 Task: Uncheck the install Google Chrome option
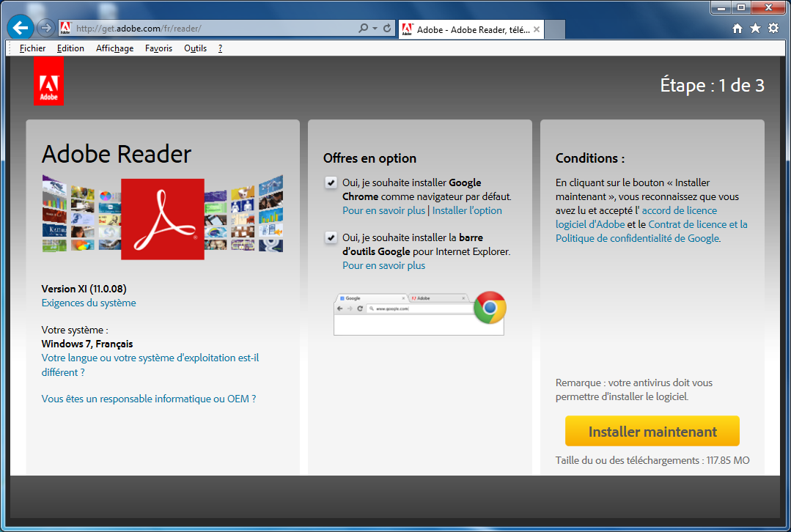(x=331, y=182)
